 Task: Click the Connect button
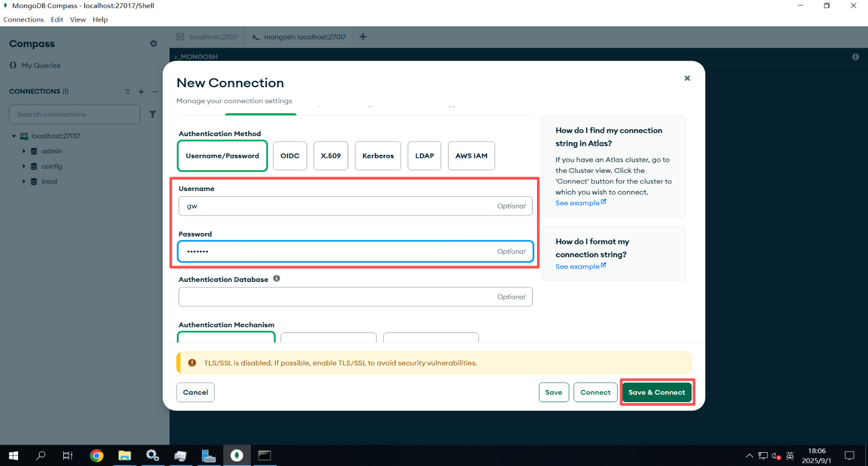[x=595, y=393]
